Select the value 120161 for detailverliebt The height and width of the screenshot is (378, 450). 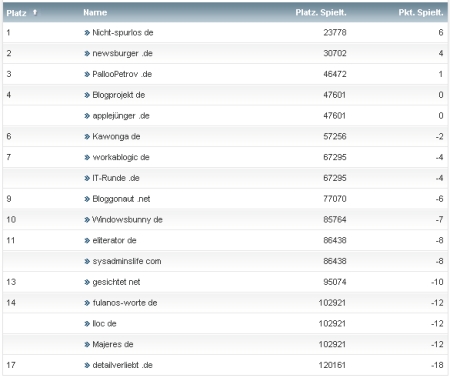(332, 365)
